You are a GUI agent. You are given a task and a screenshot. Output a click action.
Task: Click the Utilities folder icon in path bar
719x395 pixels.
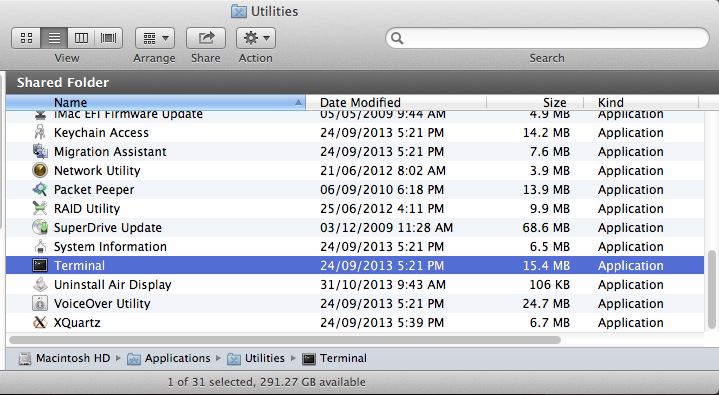click(234, 359)
